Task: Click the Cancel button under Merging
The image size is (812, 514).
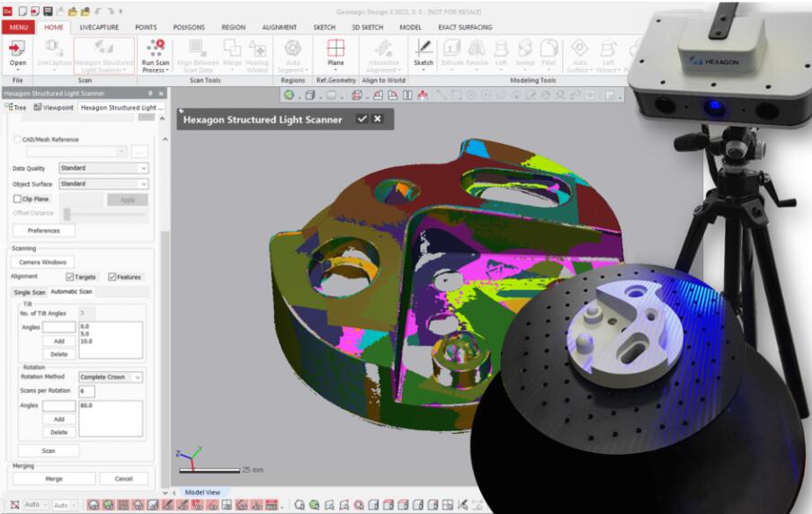Action: click(x=124, y=478)
